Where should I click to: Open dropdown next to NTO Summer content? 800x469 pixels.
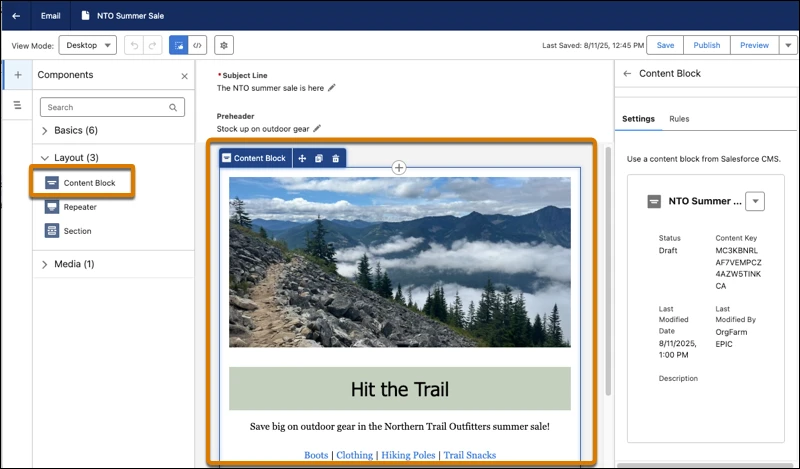(756, 201)
